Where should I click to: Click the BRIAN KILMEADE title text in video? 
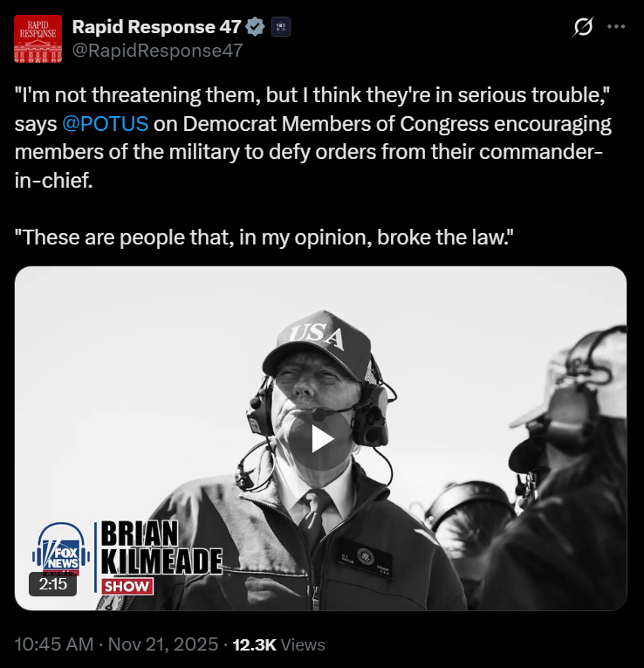click(x=161, y=547)
